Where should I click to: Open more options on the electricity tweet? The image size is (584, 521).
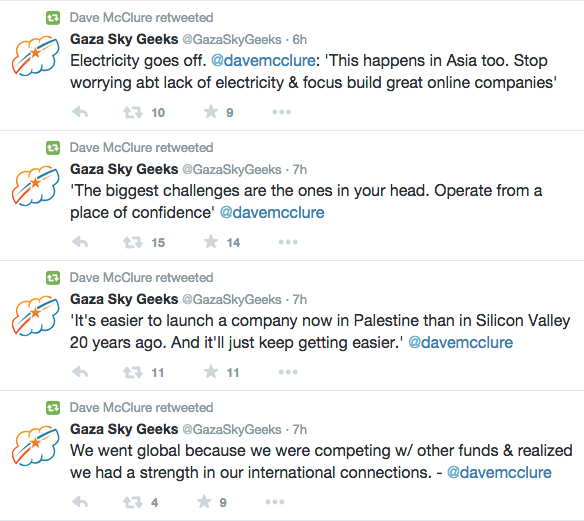(282, 112)
